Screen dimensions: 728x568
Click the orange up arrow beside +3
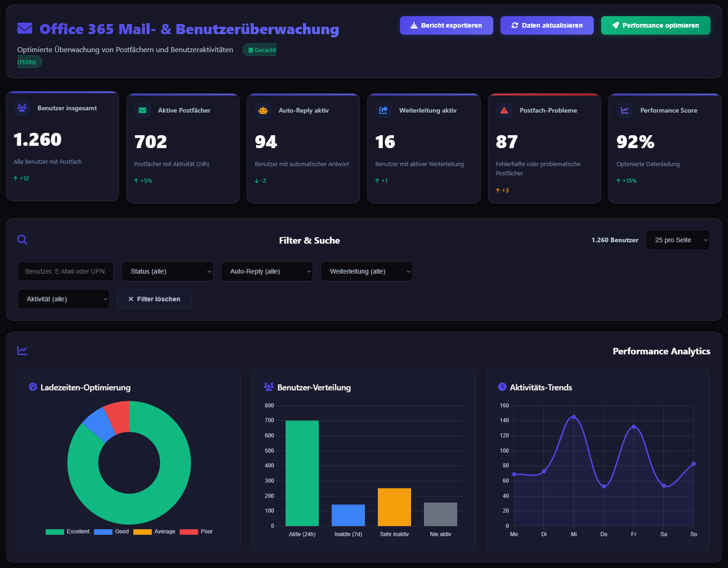[x=498, y=191]
